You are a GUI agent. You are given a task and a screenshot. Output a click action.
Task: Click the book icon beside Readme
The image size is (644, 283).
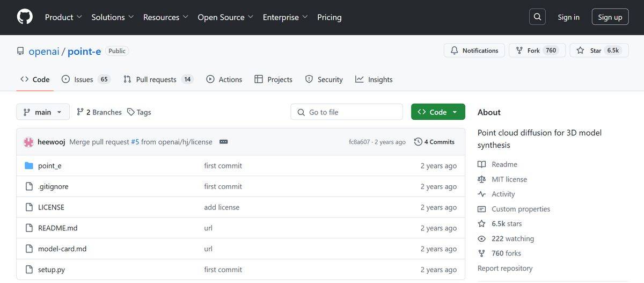(x=481, y=164)
